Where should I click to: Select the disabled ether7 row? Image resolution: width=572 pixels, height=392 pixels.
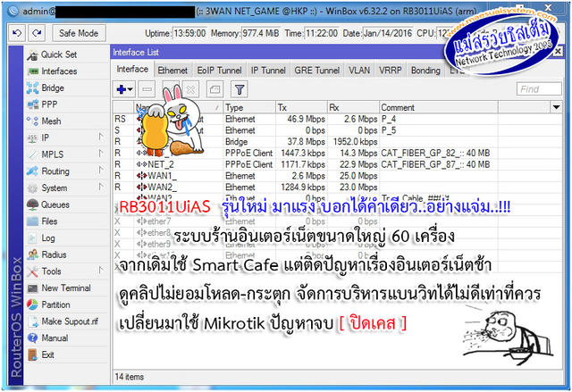(x=338, y=221)
